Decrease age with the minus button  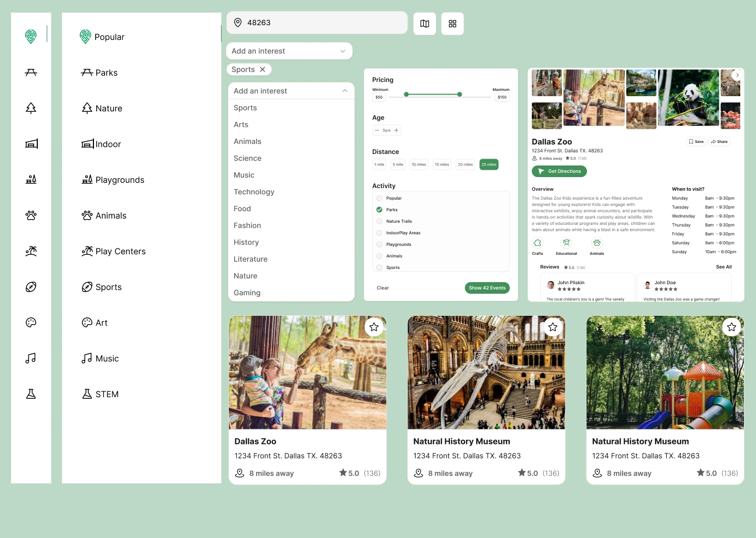pyautogui.click(x=377, y=130)
